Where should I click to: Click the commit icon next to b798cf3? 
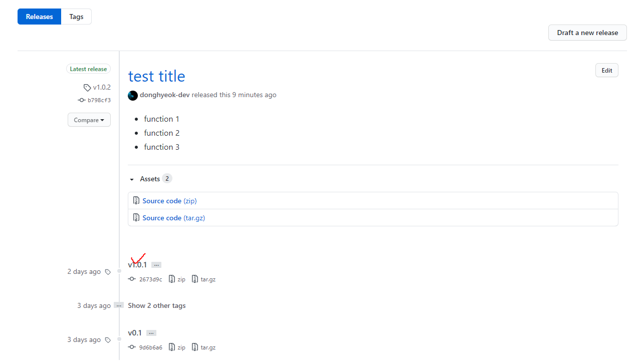point(82,100)
